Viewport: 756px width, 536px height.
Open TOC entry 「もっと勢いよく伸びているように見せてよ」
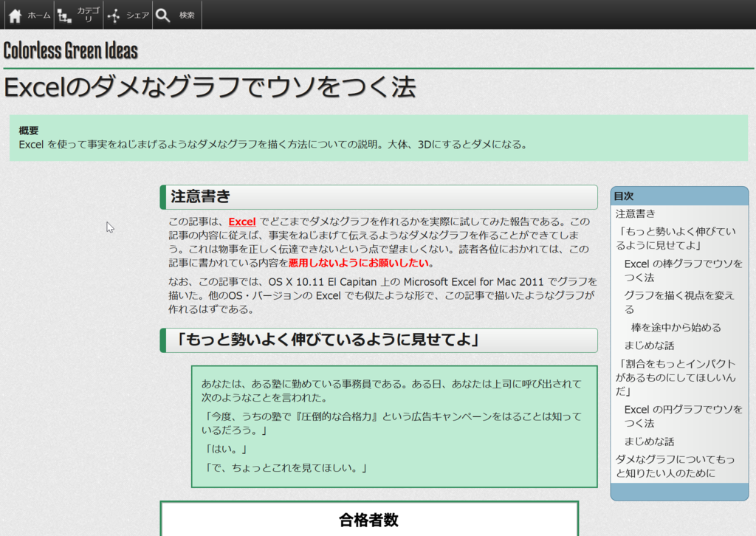[x=676, y=238]
